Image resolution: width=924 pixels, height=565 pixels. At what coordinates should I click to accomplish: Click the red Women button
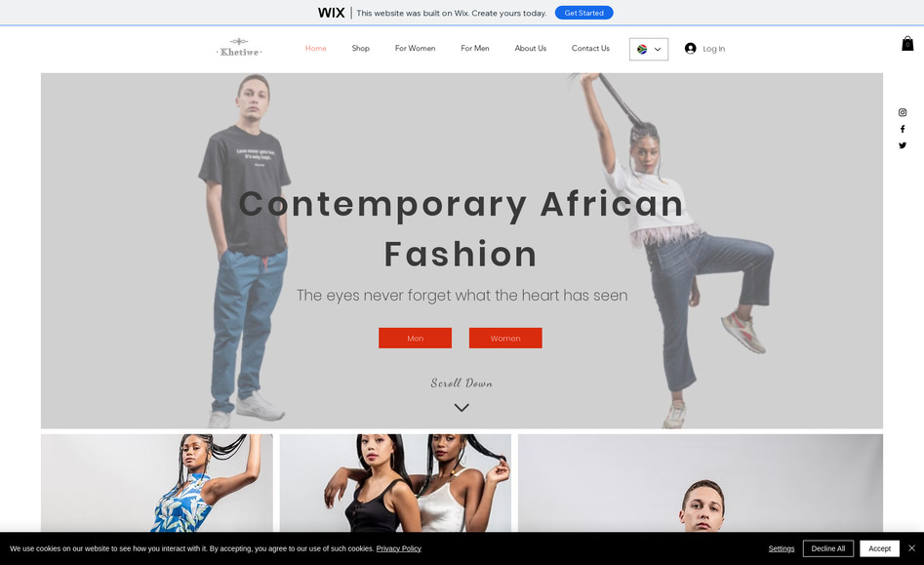click(x=505, y=339)
